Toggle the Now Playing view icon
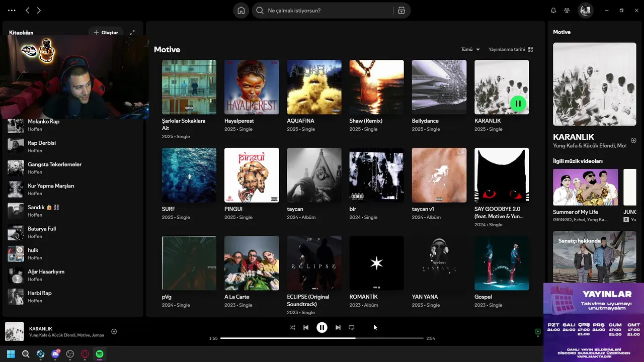The height and width of the screenshot is (362, 644). [x=538, y=332]
